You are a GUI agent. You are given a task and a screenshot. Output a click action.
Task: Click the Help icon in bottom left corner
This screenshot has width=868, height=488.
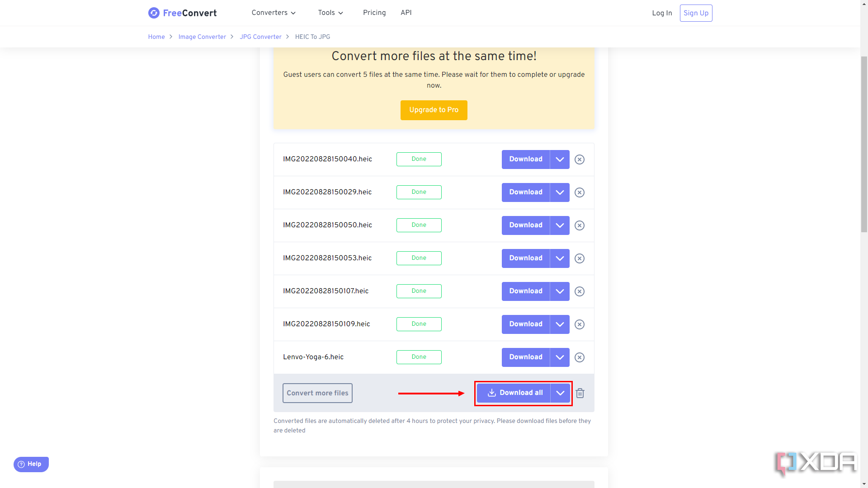pos(31,464)
